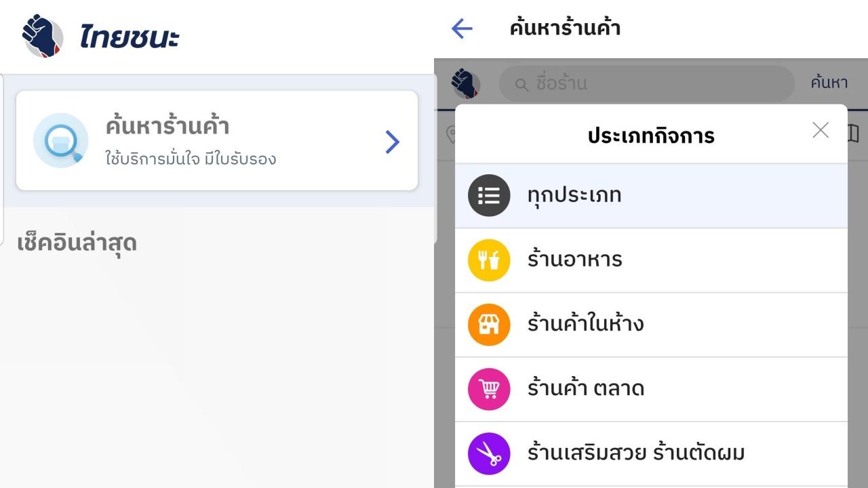This screenshot has height=488, width=868.
Task: Choose the ร้านอาหาร category
Action: [x=651, y=260]
